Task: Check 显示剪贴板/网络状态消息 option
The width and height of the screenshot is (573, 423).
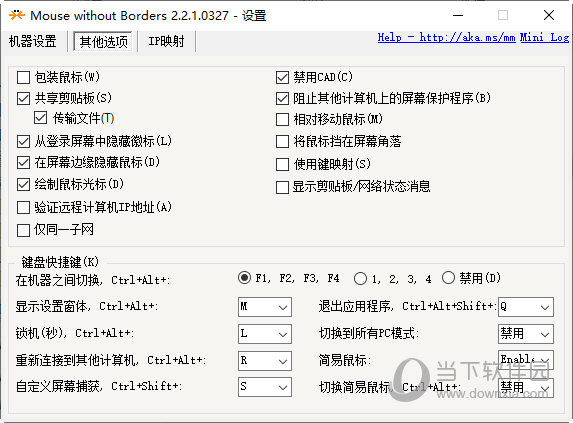Action: (282, 187)
